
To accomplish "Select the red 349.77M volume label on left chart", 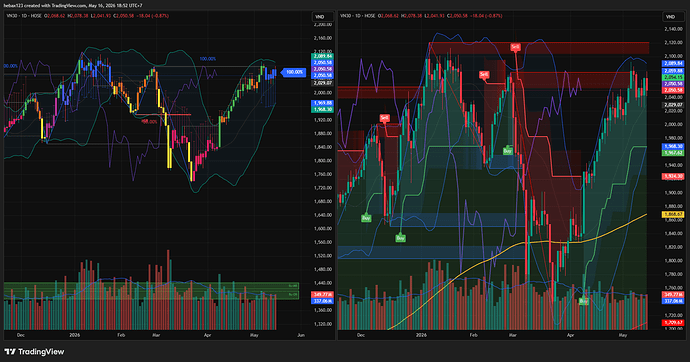I will [323, 294].
